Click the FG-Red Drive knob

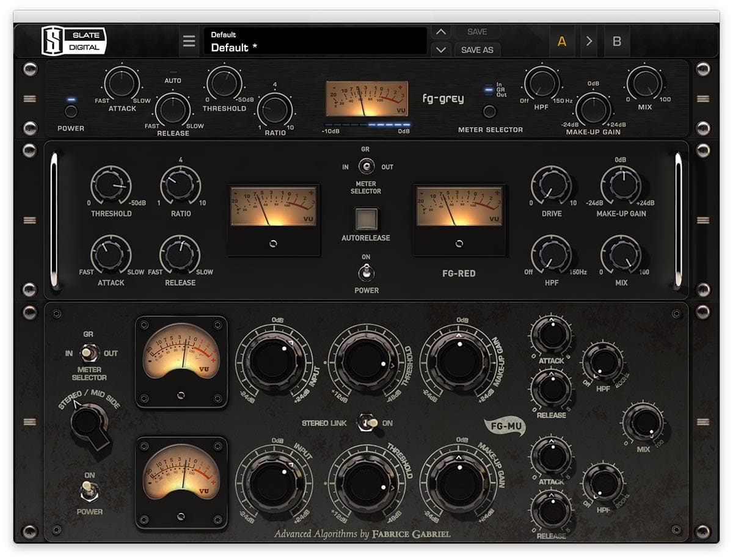(x=551, y=186)
